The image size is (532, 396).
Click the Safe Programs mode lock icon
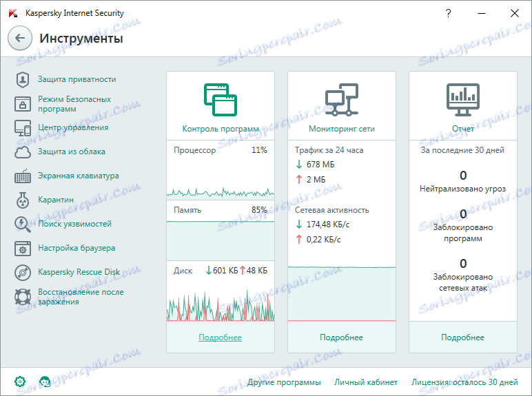point(23,104)
